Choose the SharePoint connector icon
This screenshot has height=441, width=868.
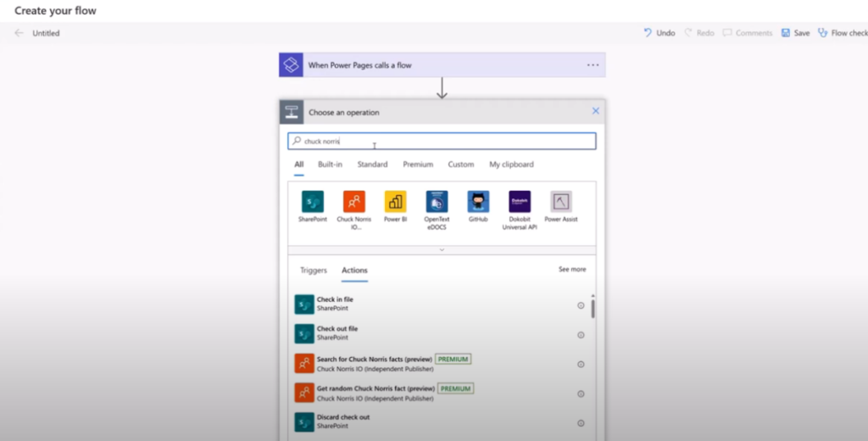click(313, 202)
